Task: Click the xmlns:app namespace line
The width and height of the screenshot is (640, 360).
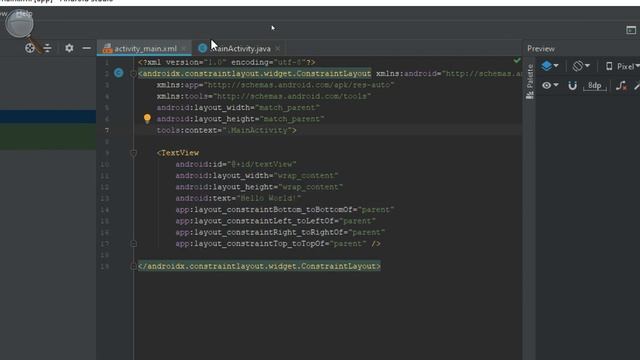Action: tap(276, 85)
